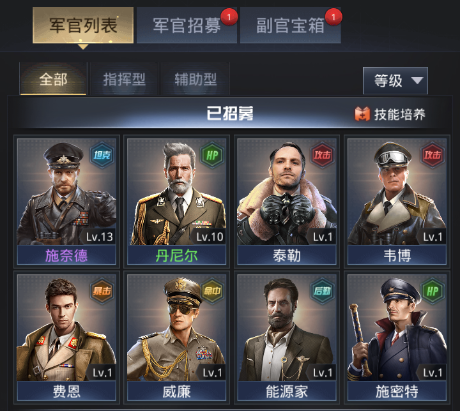Click the 坦克 hexagon badge on 施奈德
460x411 pixels.
click(102, 155)
